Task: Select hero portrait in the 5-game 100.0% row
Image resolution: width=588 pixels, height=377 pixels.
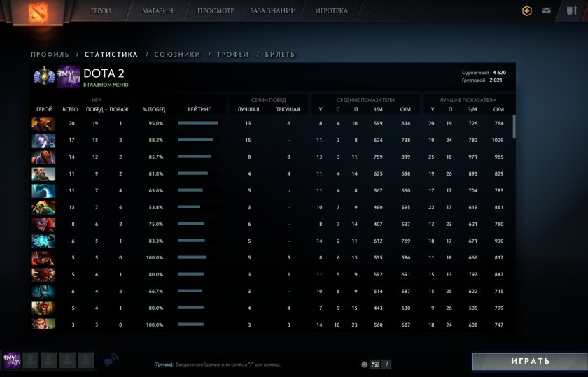Action: coord(43,258)
